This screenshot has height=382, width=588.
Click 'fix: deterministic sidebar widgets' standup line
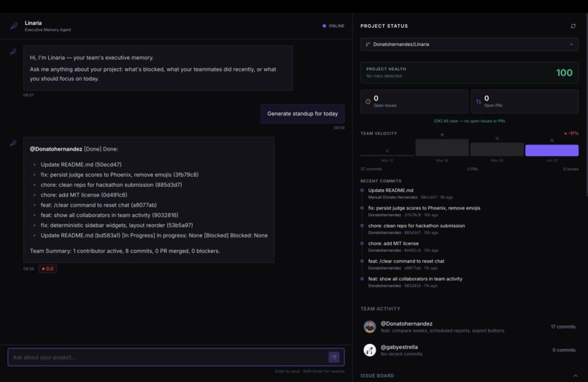(117, 226)
